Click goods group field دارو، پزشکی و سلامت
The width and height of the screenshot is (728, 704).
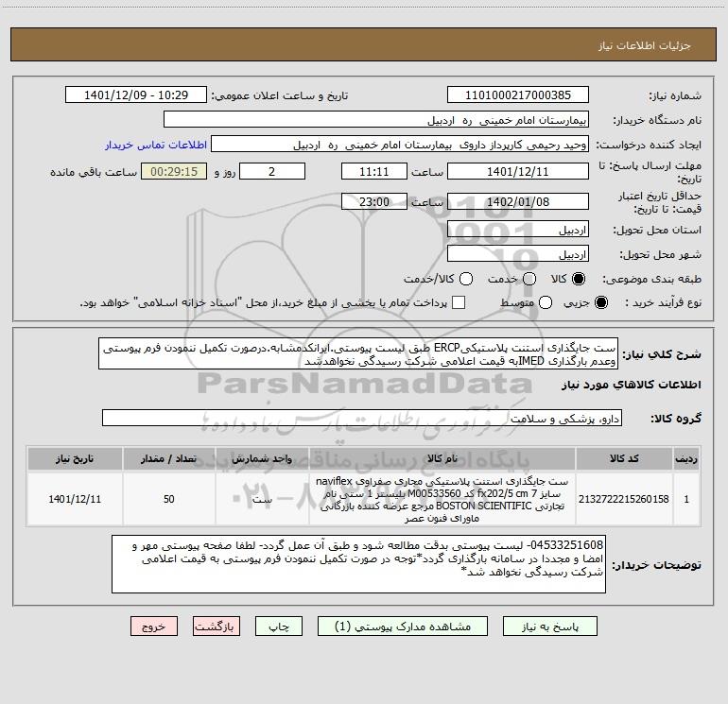pos(362,418)
